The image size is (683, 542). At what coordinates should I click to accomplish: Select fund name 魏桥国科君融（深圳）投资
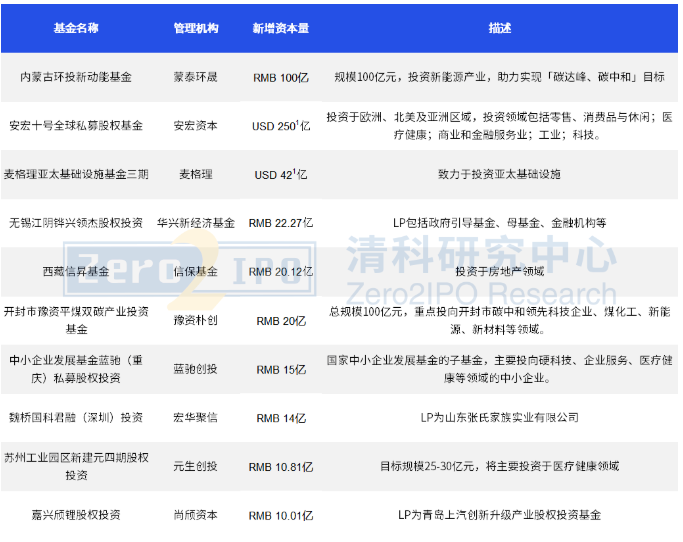tap(76, 417)
